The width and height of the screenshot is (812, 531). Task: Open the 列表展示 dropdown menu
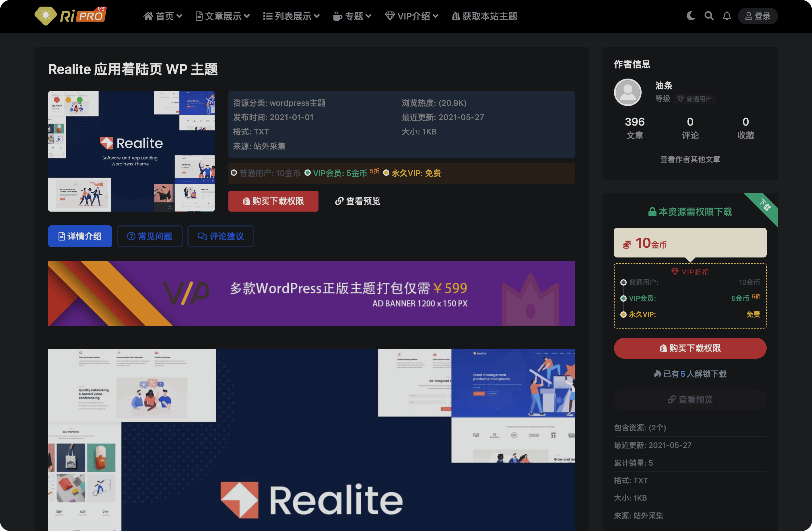(291, 16)
